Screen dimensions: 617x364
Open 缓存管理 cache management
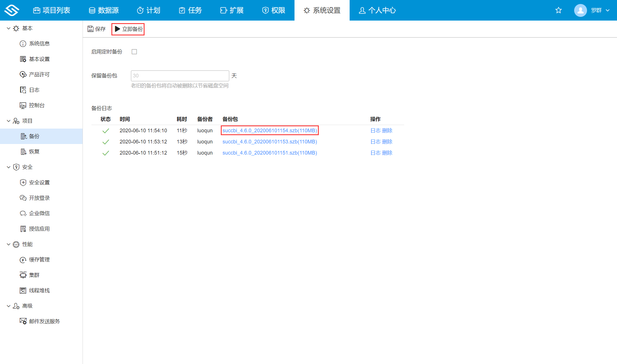pos(39,259)
